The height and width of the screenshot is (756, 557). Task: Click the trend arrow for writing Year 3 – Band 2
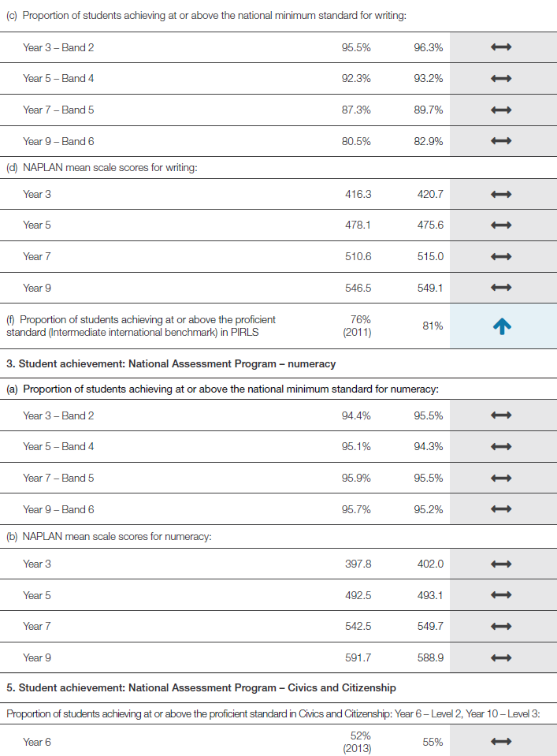(x=502, y=47)
